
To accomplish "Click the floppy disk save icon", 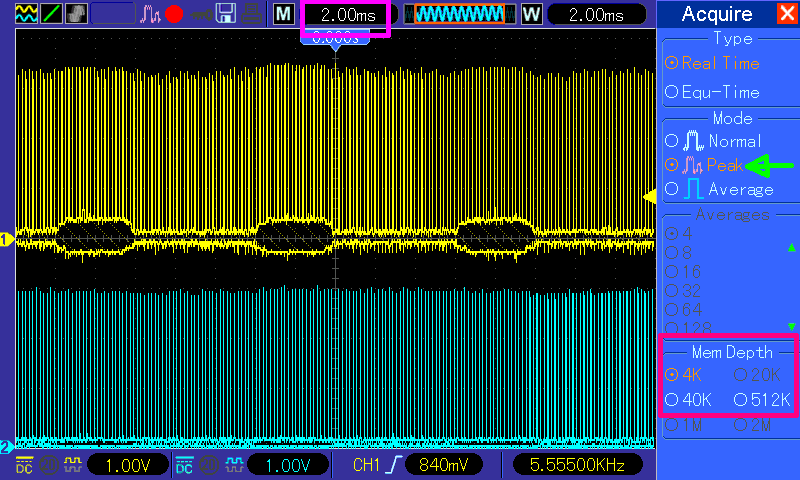I will (225, 15).
